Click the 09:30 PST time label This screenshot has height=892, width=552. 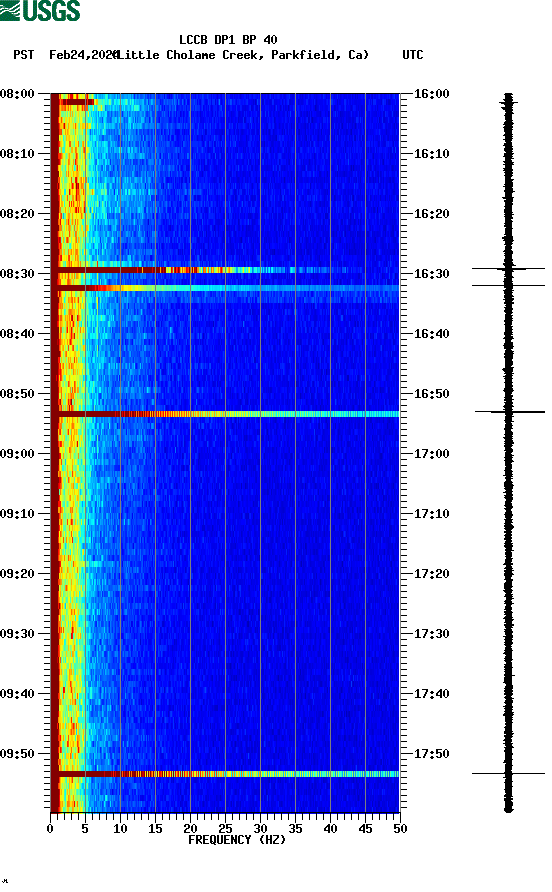[x=17, y=634]
